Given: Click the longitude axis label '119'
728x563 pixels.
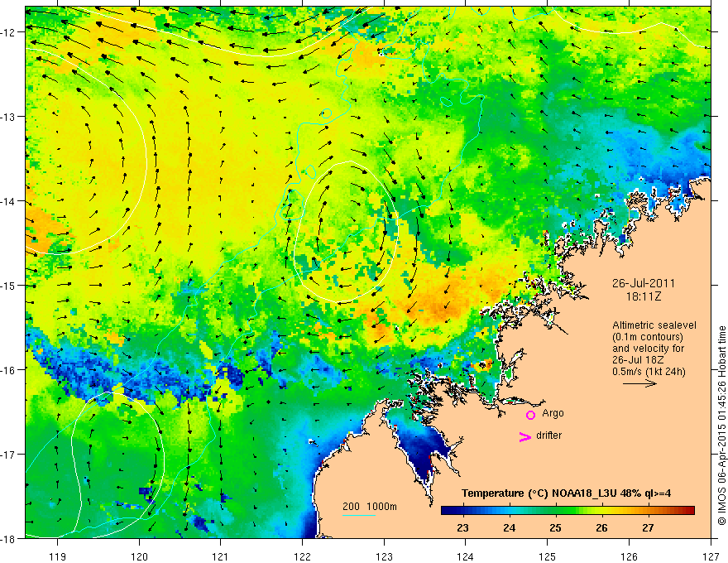Looking at the screenshot, I should click(x=58, y=556).
